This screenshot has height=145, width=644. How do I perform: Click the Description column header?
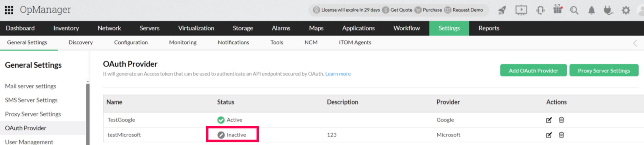[x=342, y=102]
